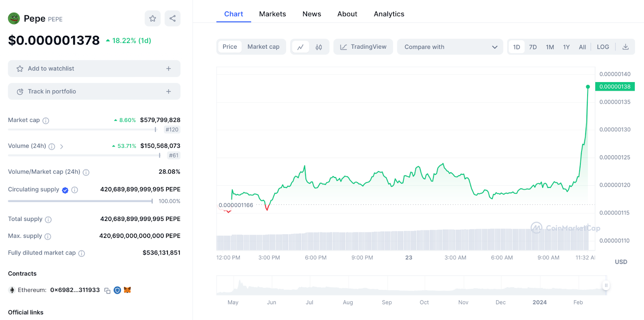
Task: Open the About tab
Action: [347, 14]
